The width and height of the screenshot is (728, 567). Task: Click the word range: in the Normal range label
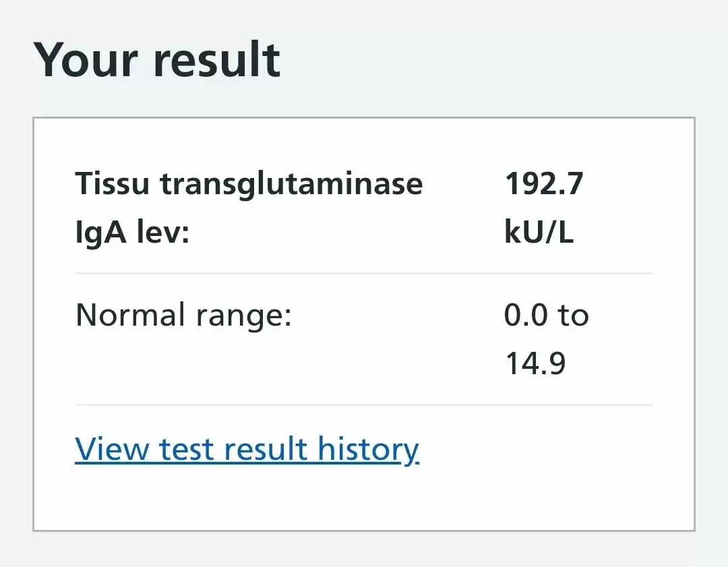tap(243, 317)
